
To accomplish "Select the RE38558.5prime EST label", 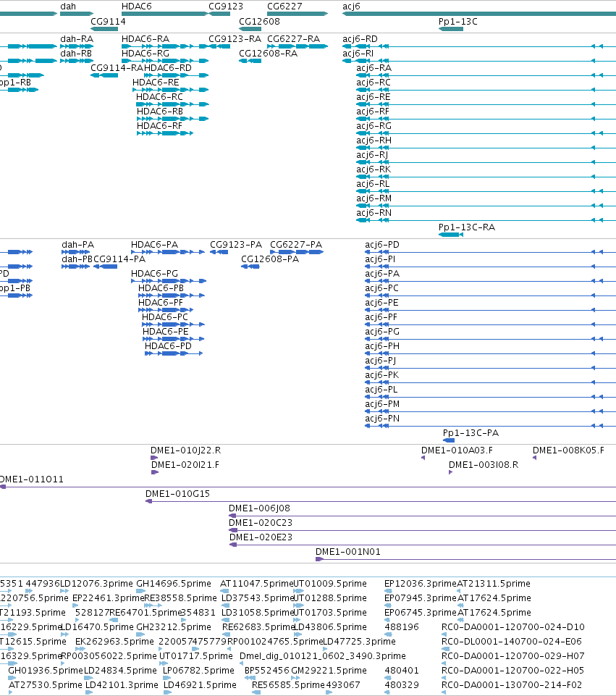I will pyautogui.click(x=180, y=598).
